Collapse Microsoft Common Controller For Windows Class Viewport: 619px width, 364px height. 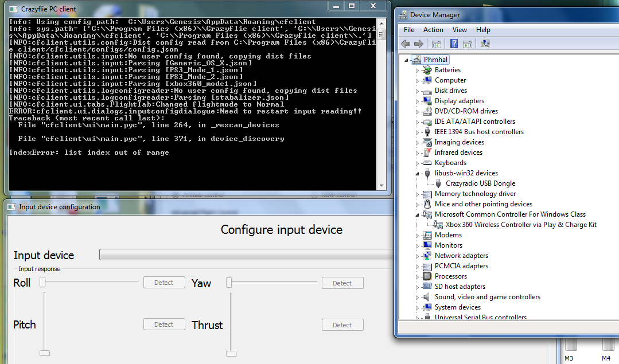(417, 215)
